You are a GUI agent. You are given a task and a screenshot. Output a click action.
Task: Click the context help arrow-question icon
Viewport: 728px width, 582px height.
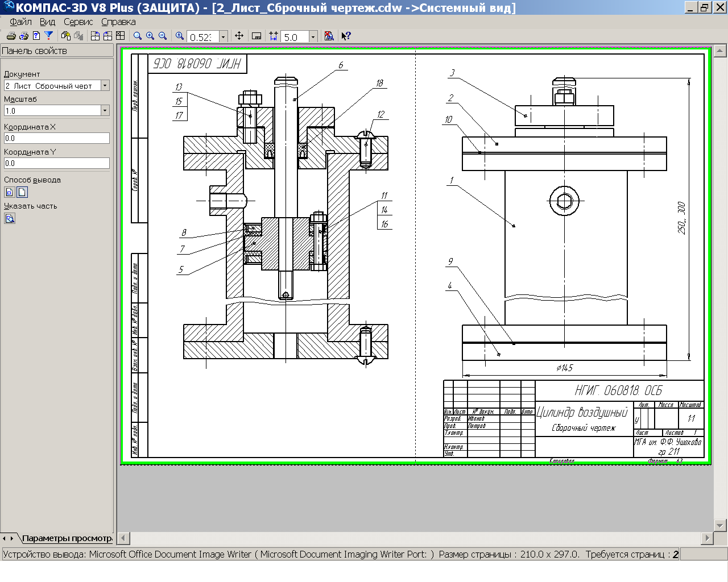coord(346,36)
